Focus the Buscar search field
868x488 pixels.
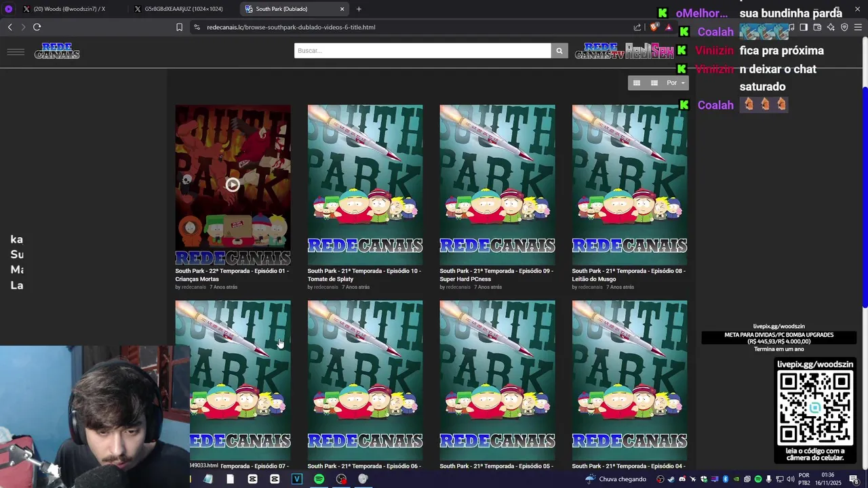pos(422,51)
